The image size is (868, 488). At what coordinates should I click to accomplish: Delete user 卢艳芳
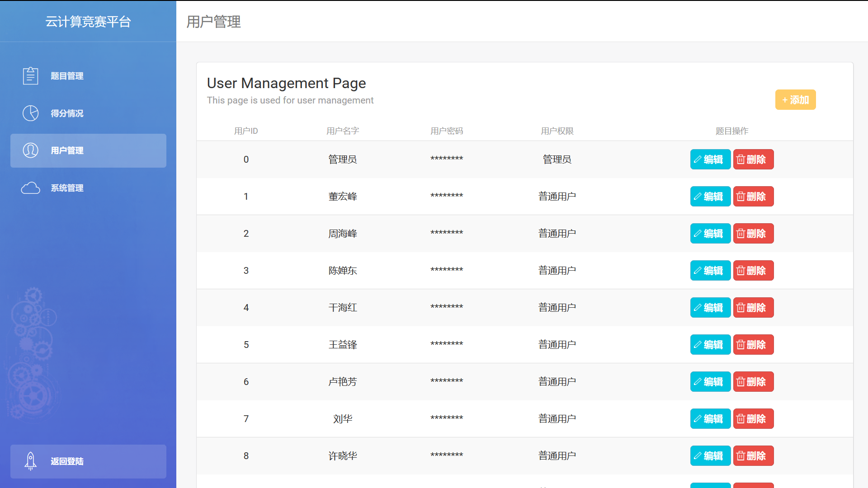click(753, 382)
